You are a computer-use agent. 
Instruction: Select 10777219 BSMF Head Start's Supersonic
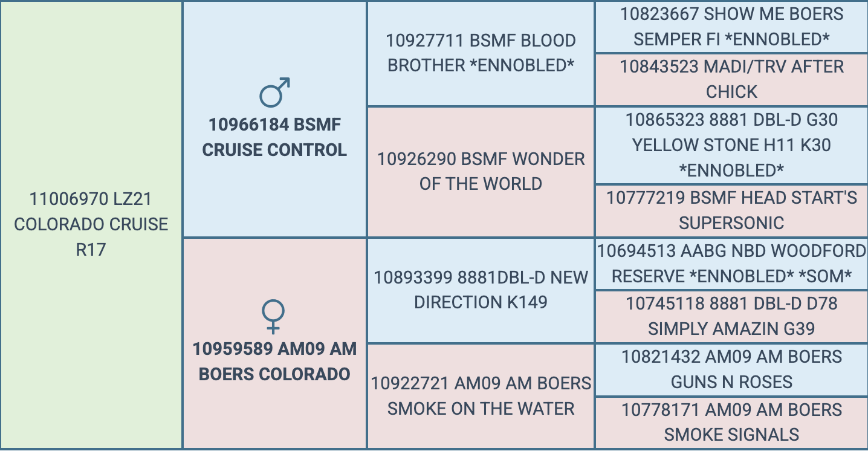[731, 210]
